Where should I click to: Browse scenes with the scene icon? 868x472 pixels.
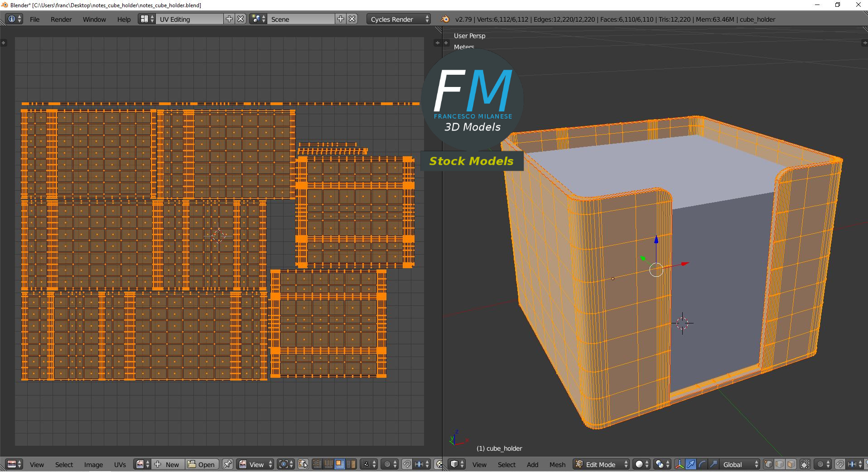click(x=258, y=19)
